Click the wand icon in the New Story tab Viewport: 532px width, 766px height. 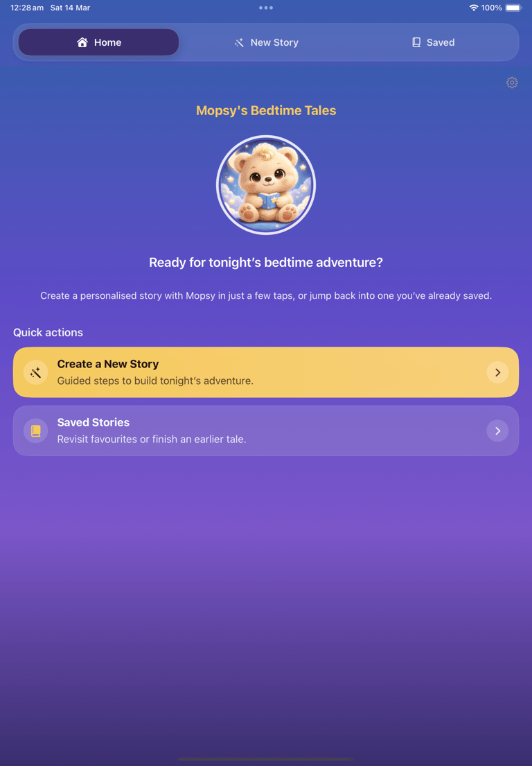click(x=239, y=42)
